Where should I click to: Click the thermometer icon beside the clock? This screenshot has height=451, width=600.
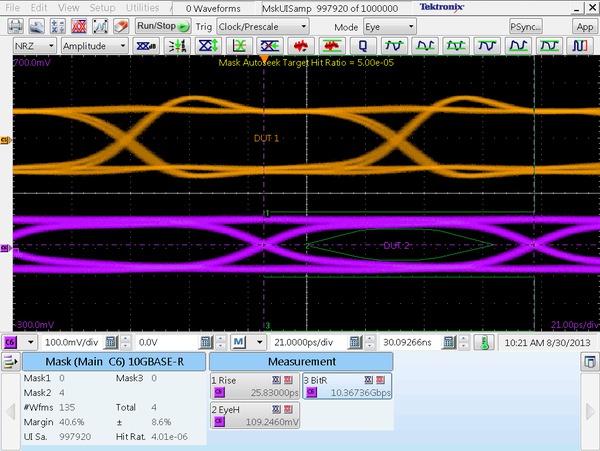point(483,342)
